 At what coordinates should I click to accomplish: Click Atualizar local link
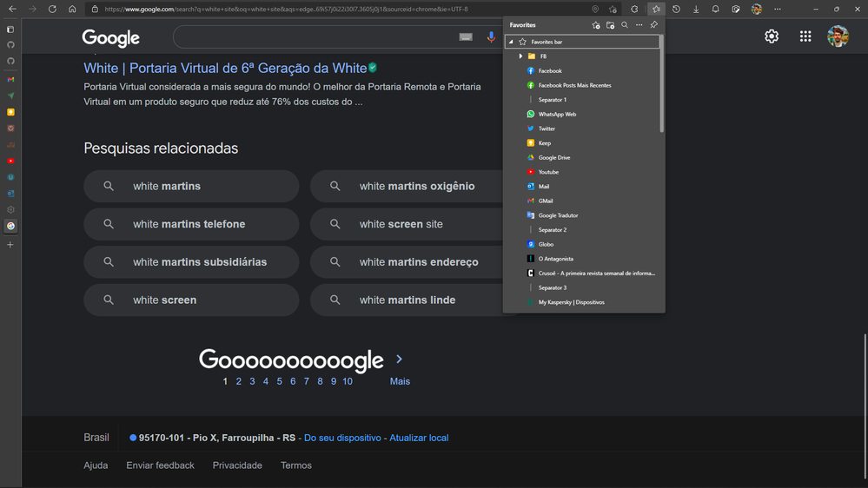coord(419,438)
